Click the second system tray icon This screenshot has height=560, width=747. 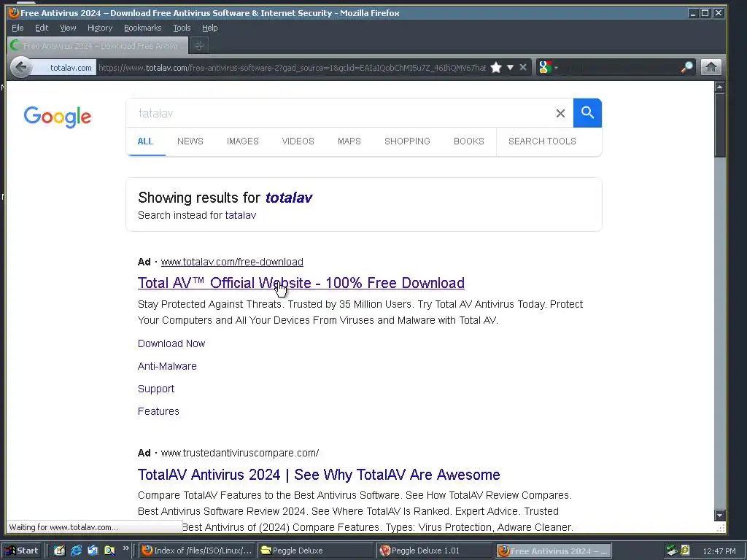[685, 551]
